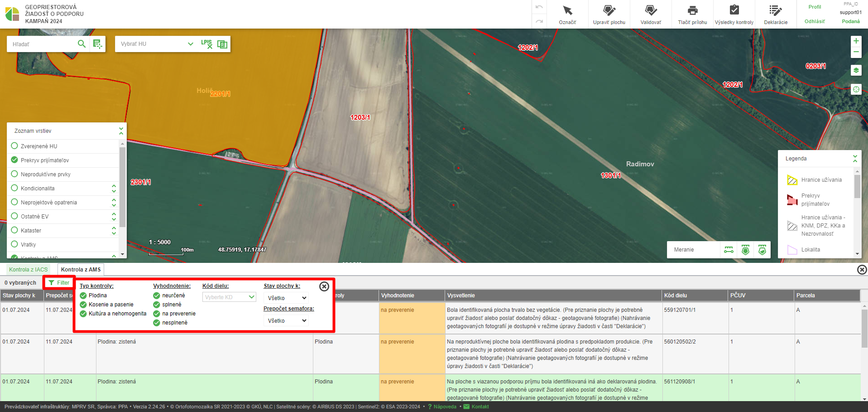Enable the Kataster layer

coord(14,230)
